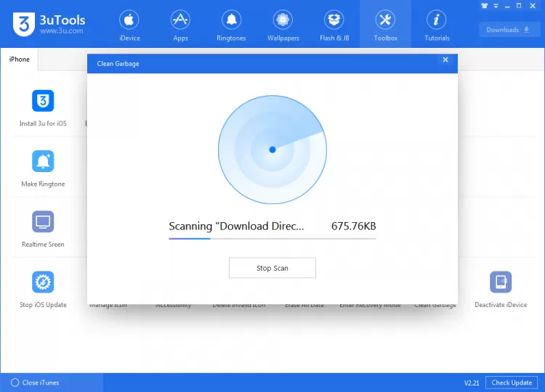Open Flash & JB section
Image resolution: width=545 pixels, height=392 pixels.
tap(334, 25)
